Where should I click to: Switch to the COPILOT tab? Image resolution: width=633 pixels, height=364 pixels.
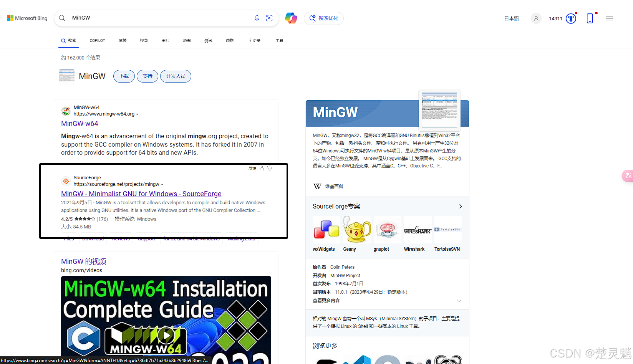click(x=97, y=40)
